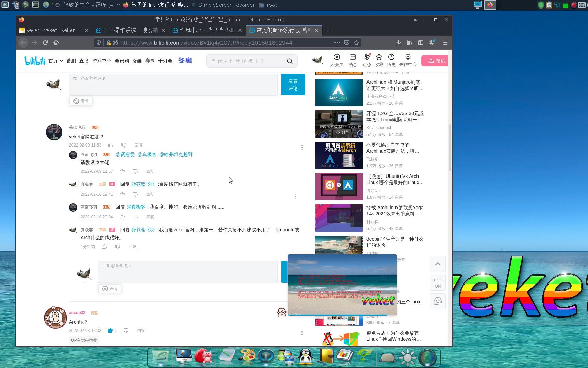The width and height of the screenshot is (588, 368).
Task: Click SimpleScreenRecorder taskbar entry
Action: (x=223, y=5)
